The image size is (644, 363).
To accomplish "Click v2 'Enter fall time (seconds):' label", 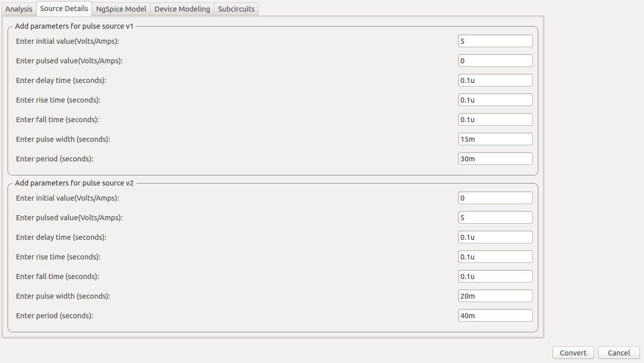I will coord(57,277).
